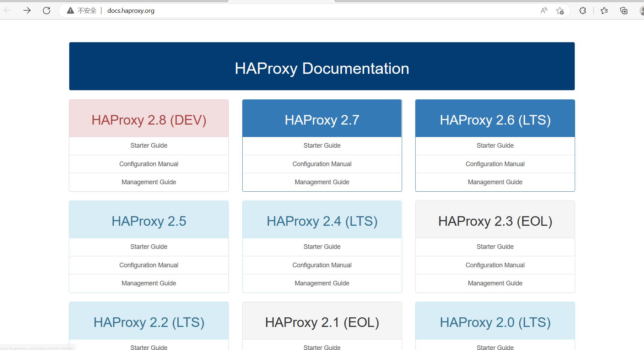This screenshot has height=350, width=644.
Task: Click the HAProxy 2.4 (LTS) heading
Action: coord(322,221)
